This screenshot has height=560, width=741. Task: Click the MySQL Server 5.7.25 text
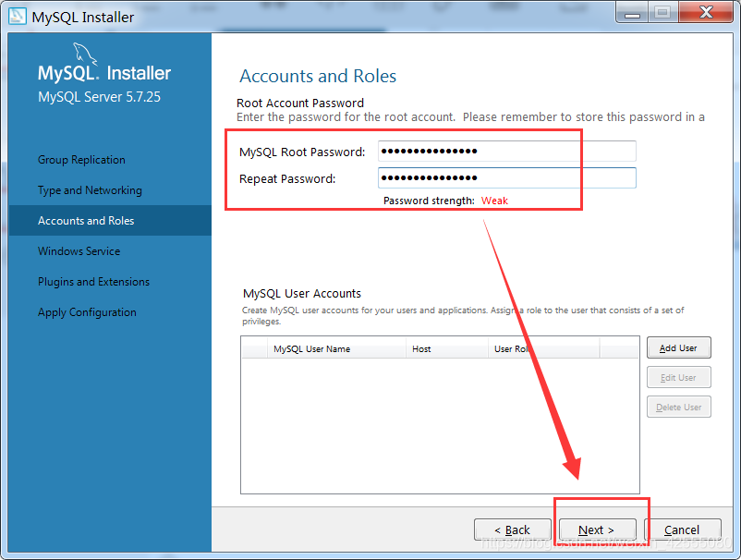tap(99, 97)
